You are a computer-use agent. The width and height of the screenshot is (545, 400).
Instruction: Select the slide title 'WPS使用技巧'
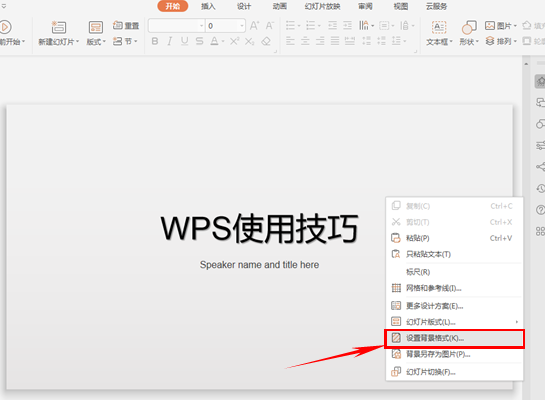click(x=259, y=228)
